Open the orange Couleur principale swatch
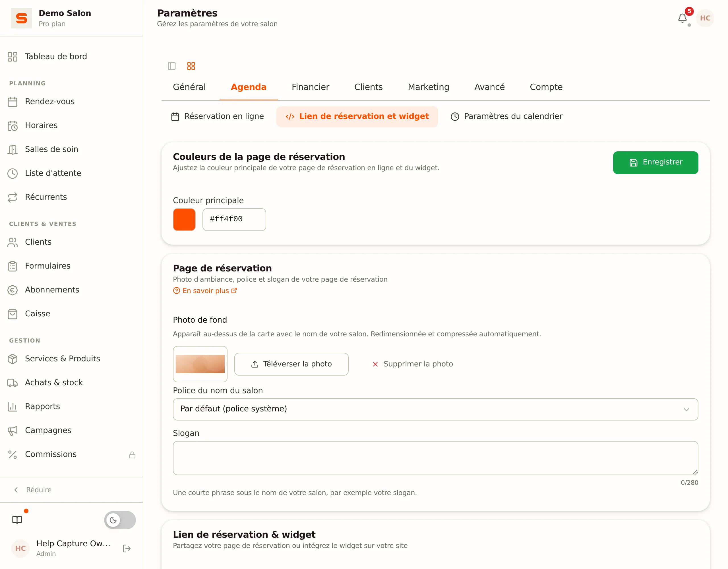This screenshot has height=569, width=728. (184, 219)
